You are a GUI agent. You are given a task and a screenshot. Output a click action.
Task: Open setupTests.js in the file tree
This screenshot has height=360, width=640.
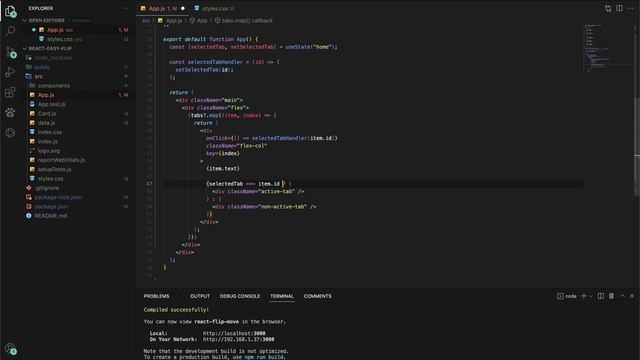point(54,169)
